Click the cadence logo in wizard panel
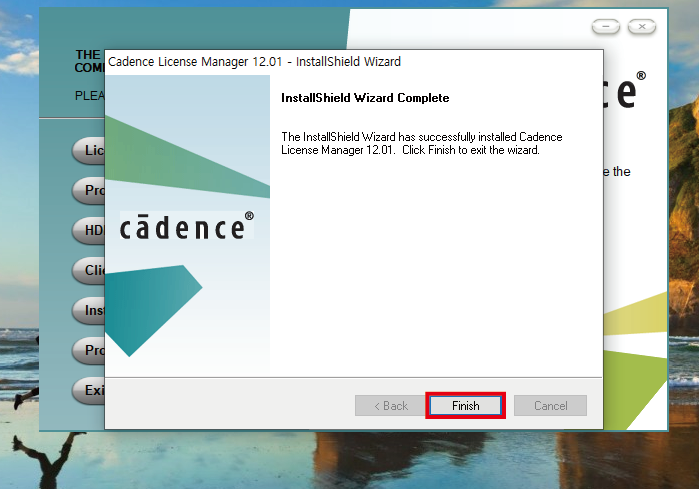This screenshot has width=699, height=489. [x=187, y=226]
